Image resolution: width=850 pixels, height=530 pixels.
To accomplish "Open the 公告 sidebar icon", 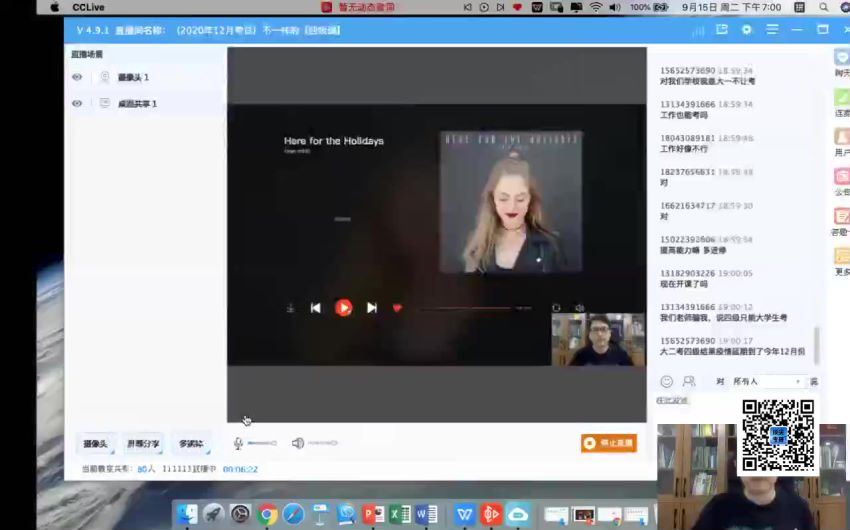I will (x=842, y=177).
